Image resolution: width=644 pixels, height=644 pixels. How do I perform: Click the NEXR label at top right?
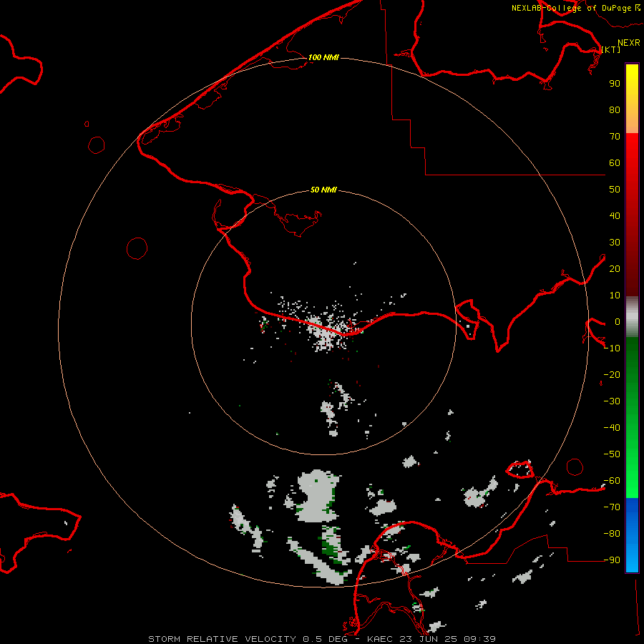tap(629, 43)
